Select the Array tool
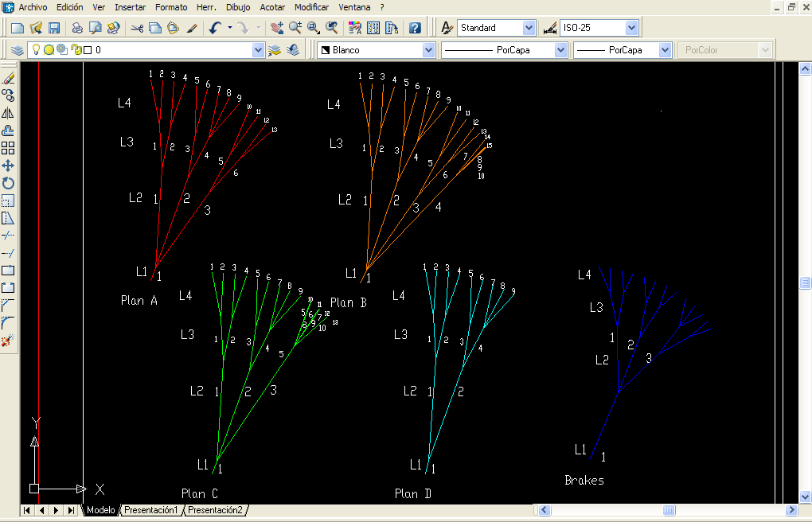Screen dimensions: 812x522 [8, 148]
